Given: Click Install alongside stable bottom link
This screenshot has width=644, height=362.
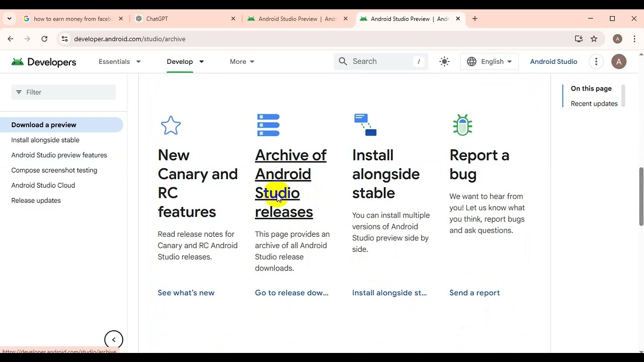Looking at the screenshot, I should click(389, 293).
